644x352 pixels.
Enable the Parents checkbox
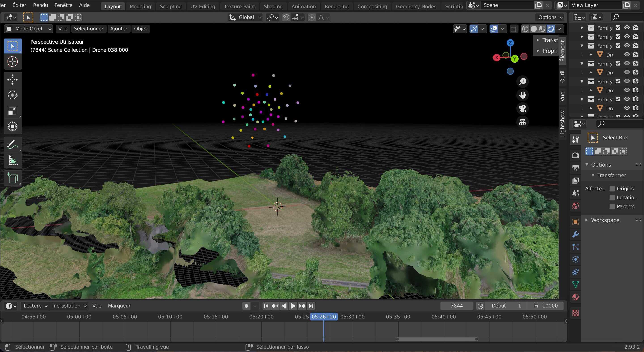coord(612,206)
